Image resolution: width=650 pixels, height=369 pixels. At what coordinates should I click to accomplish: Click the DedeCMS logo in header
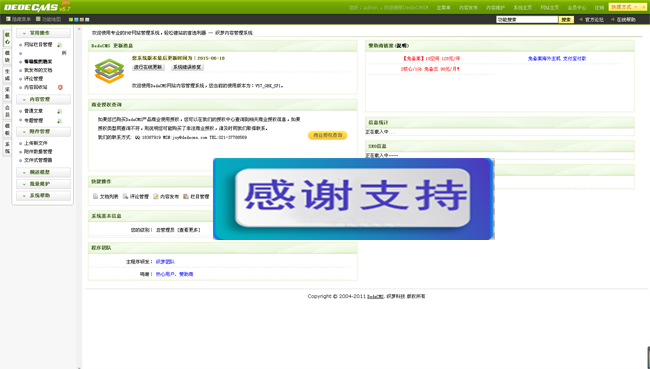click(31, 7)
